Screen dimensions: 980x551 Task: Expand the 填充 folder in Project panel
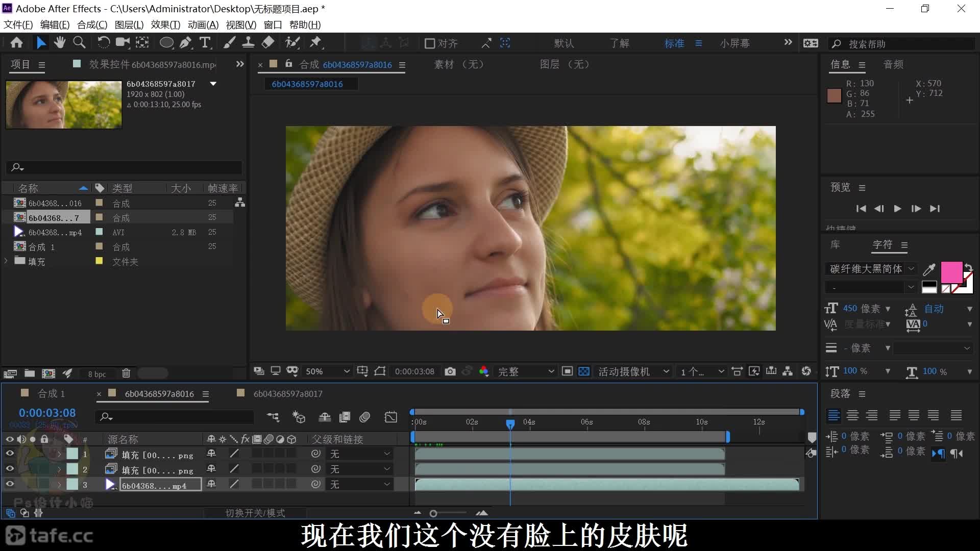pos(6,261)
